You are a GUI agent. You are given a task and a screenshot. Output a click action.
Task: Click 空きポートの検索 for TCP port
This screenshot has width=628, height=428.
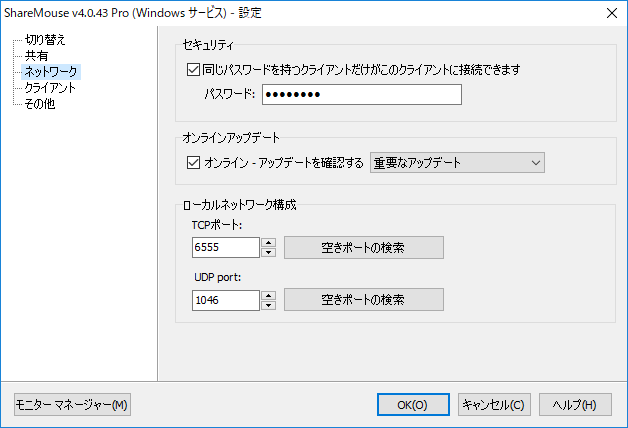(x=364, y=247)
